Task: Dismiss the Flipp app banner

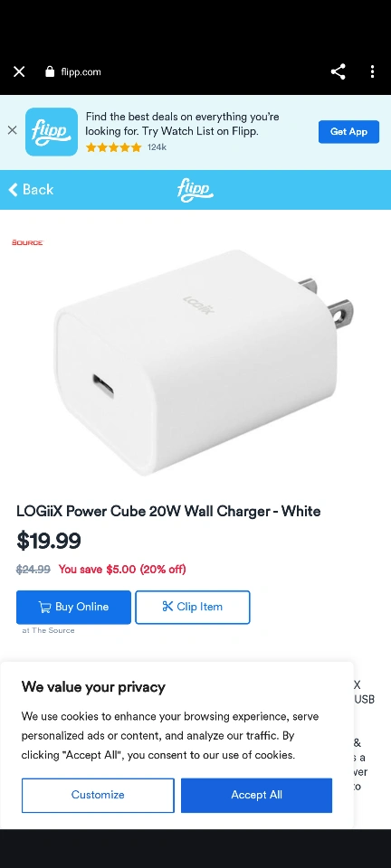Action: [12, 130]
